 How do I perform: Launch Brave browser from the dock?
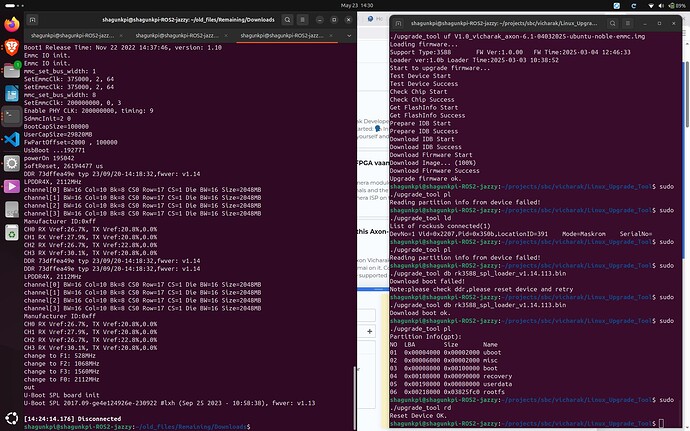pyautogui.click(x=12, y=47)
